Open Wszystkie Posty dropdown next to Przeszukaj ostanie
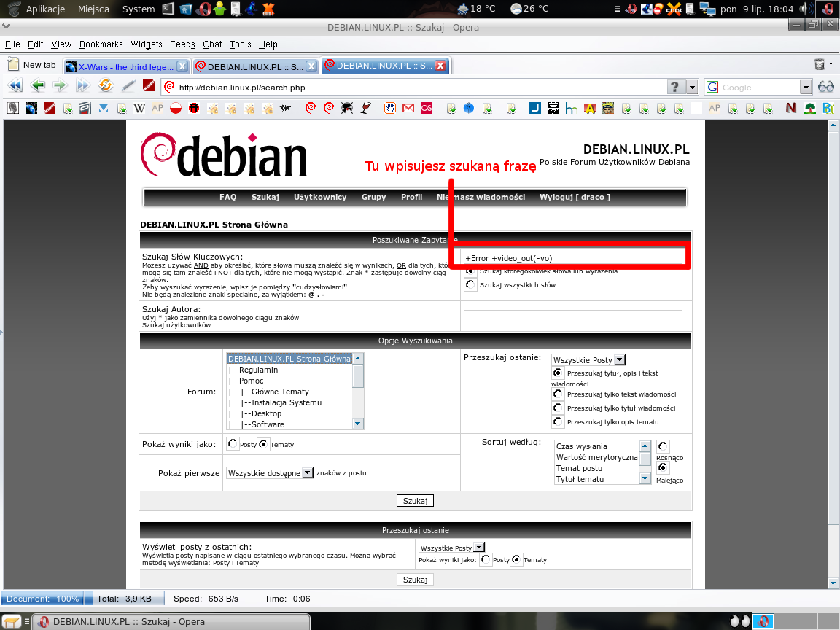 tap(588, 360)
